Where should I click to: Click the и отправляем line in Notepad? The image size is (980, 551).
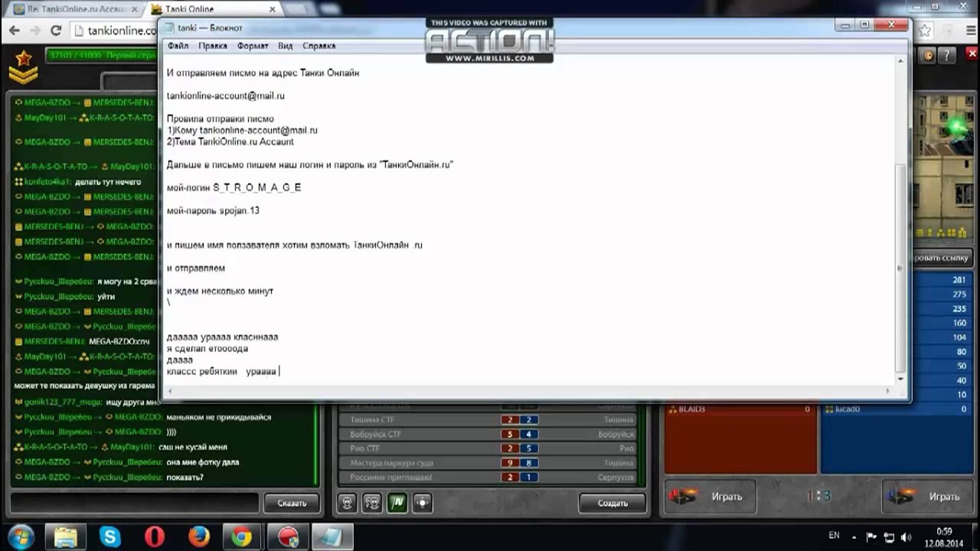pyautogui.click(x=196, y=268)
